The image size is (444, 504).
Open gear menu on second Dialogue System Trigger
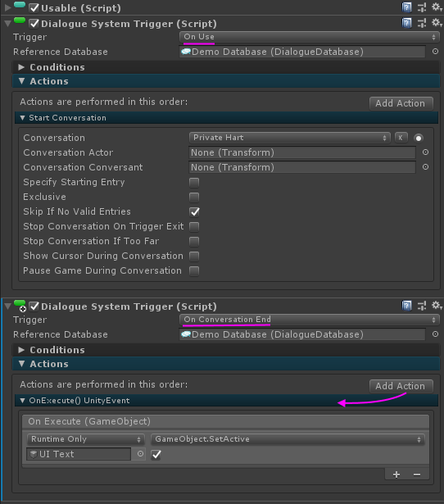click(x=437, y=306)
